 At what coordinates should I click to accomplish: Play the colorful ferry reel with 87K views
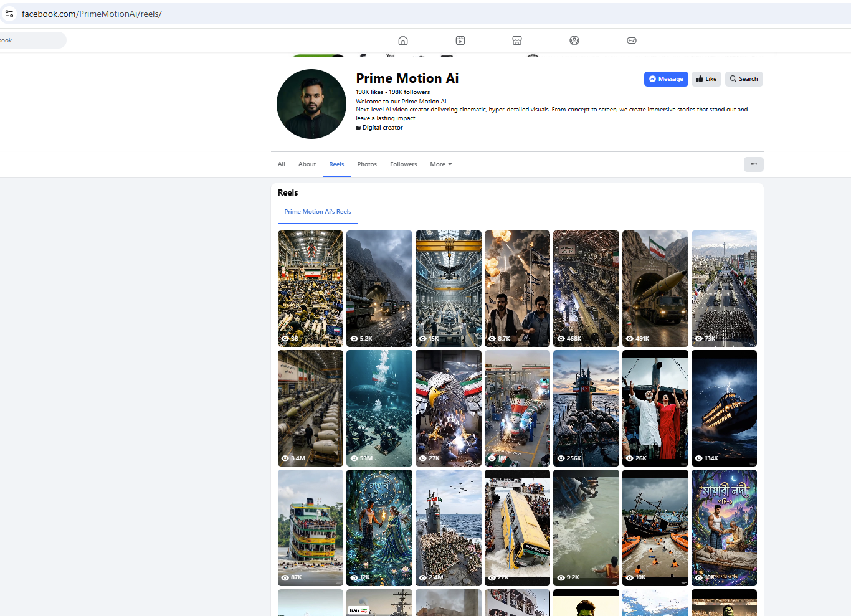310,528
